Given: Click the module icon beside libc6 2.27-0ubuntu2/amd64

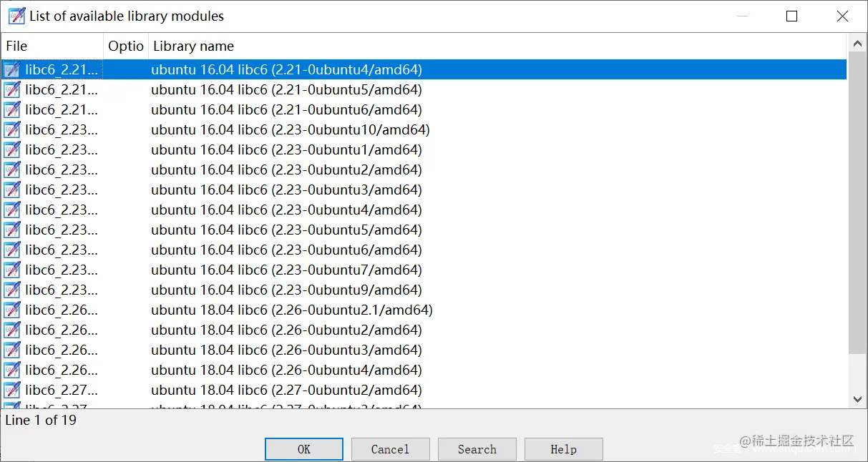Looking at the screenshot, I should pyautogui.click(x=11, y=390).
